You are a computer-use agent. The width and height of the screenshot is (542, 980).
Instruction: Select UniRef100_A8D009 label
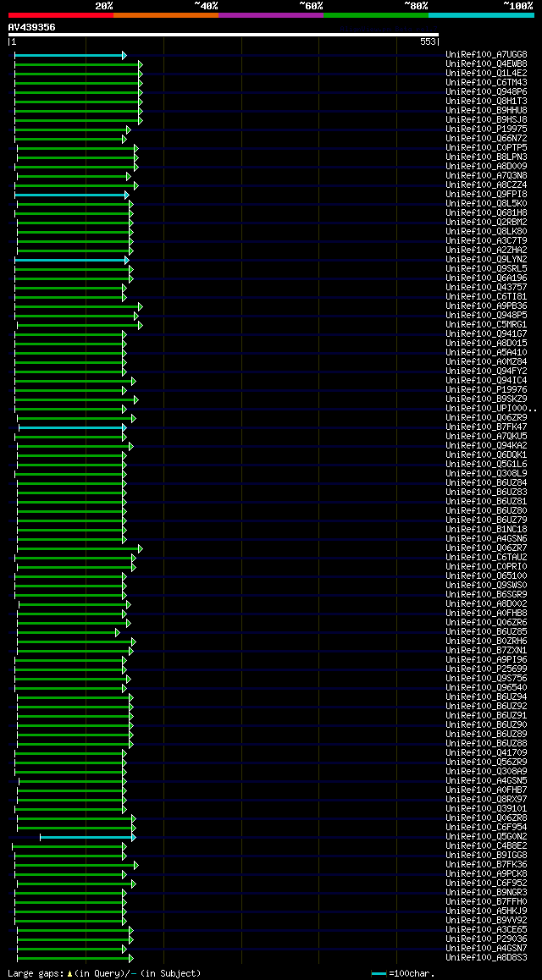point(486,166)
